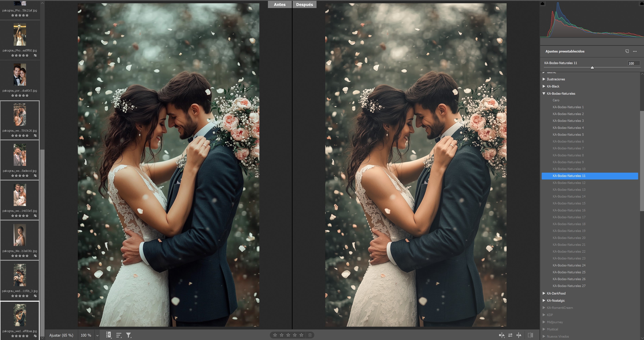Image resolution: width=644 pixels, height=340 pixels.
Task: Swap before and after settings icon
Action: tap(510, 335)
